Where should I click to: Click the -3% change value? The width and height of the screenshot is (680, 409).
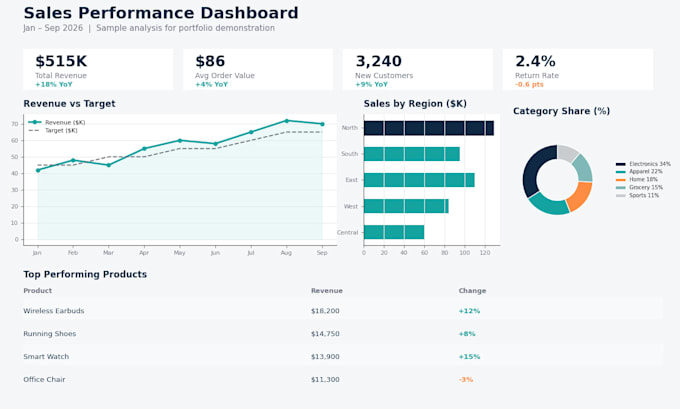click(x=466, y=380)
